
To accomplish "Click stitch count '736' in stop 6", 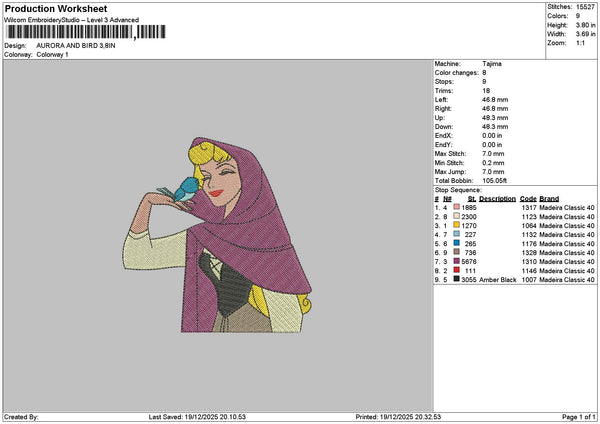I will click(470, 253).
